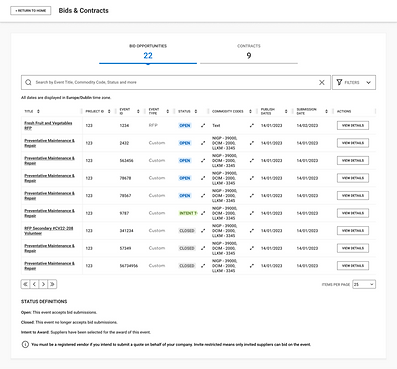Go to previous page of results

click(x=34, y=284)
